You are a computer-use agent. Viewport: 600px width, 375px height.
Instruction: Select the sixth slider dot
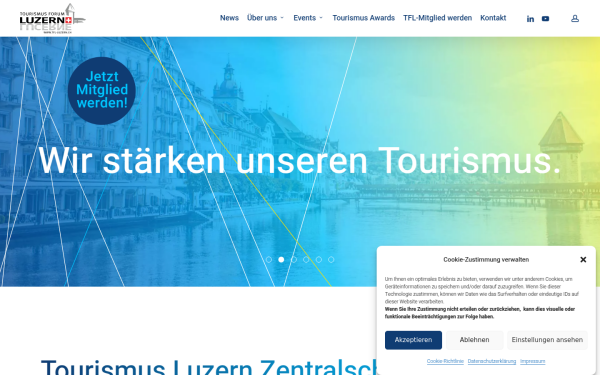point(331,259)
